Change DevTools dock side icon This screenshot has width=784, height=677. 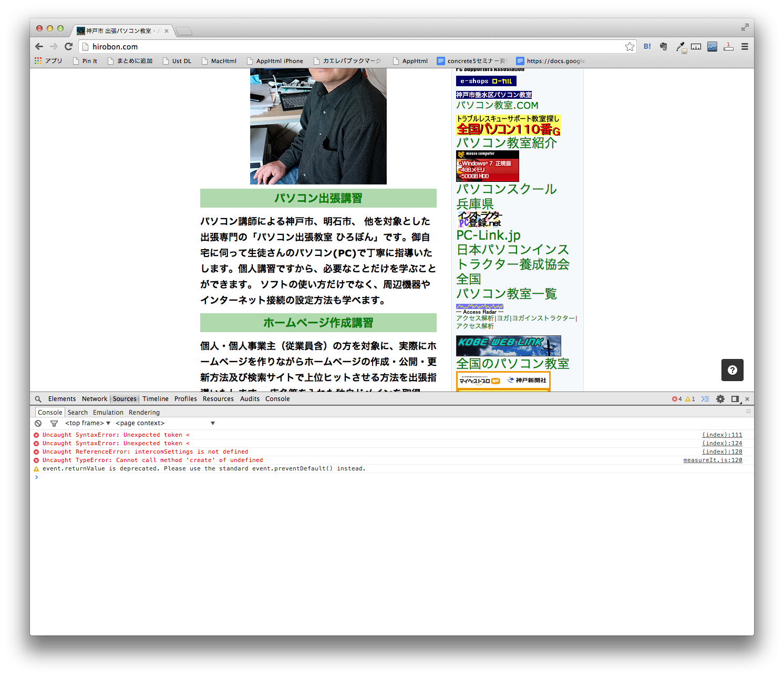(x=735, y=399)
